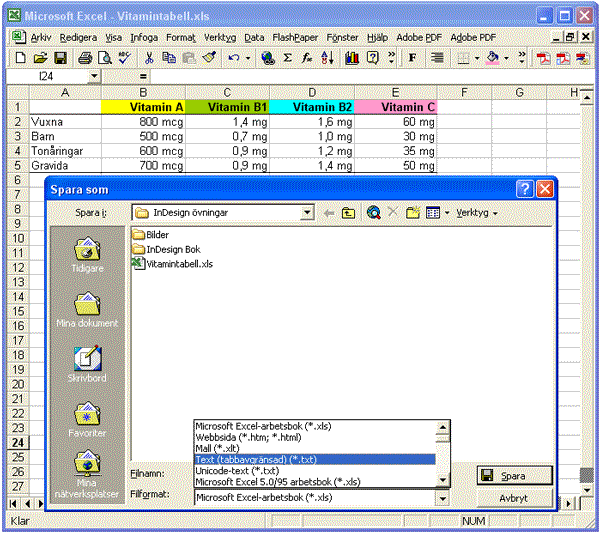Viewport: 600px width, 533px height.
Task: Open the views dropdown arrow
Action: (446, 213)
